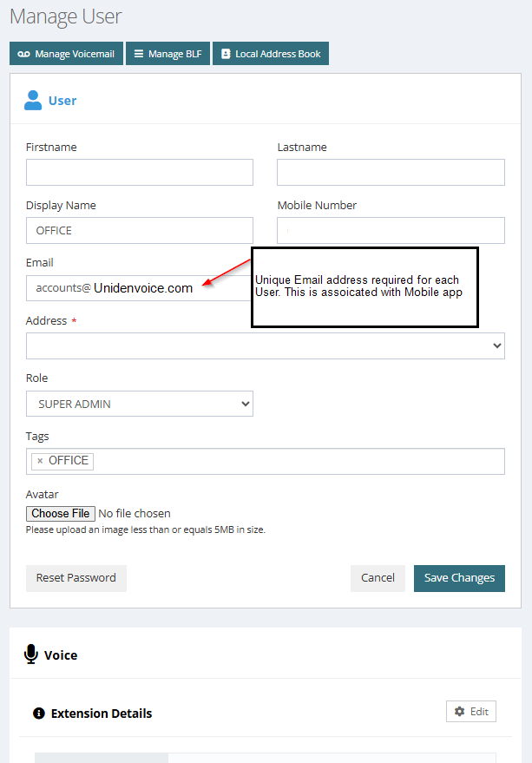
Task: Click Choose File for Avatar
Action: (x=61, y=513)
